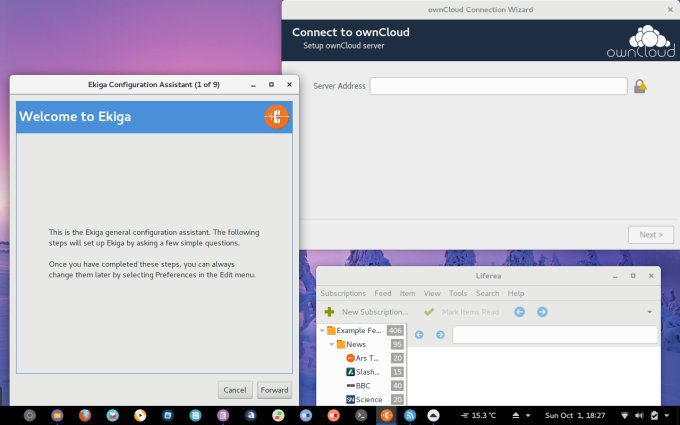The width and height of the screenshot is (680, 425).
Task: Click the 15 unread badge next to Slash...
Action: click(x=397, y=372)
